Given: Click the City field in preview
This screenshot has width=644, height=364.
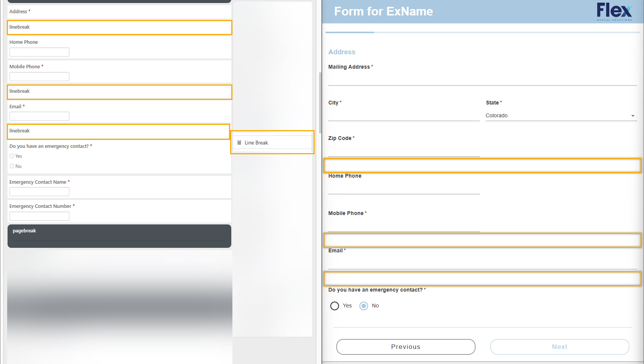Looking at the screenshot, I should click(x=404, y=115).
